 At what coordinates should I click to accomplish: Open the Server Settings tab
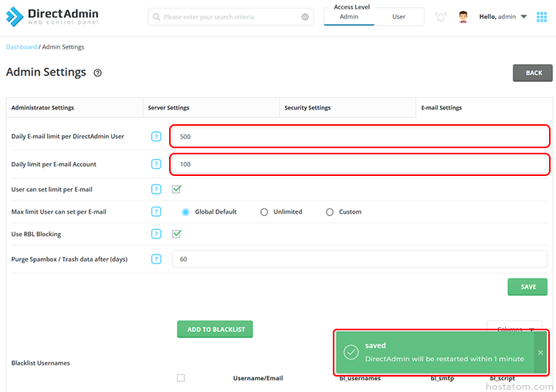[x=168, y=108]
